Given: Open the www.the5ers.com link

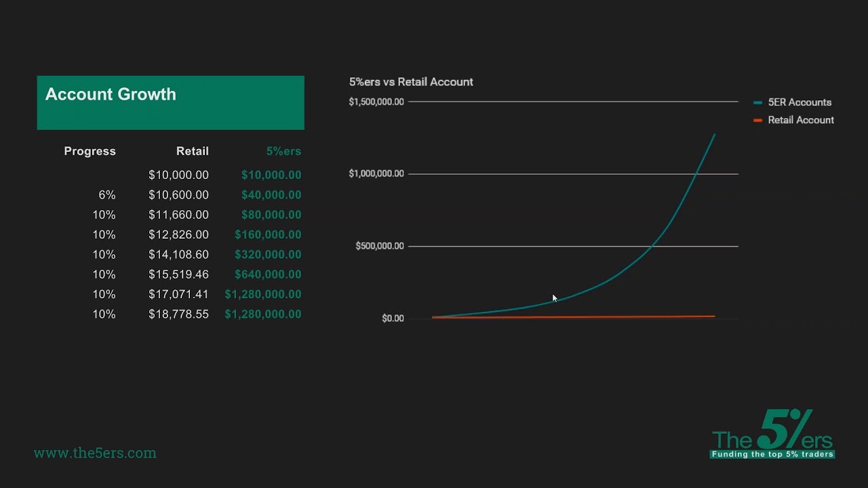Looking at the screenshot, I should 95,453.
